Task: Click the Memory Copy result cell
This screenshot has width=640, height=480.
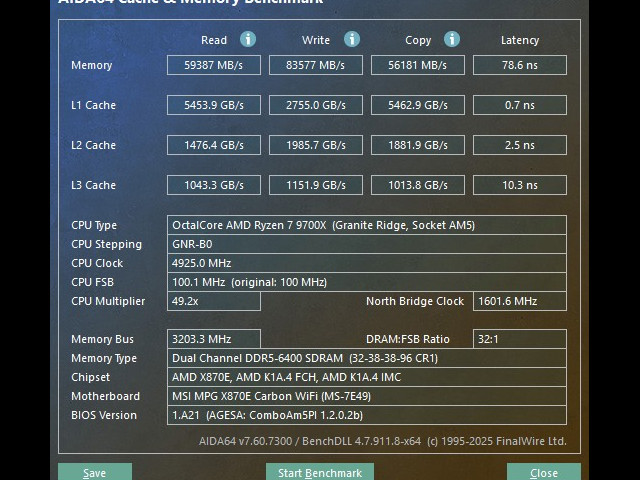Action: [x=417, y=65]
